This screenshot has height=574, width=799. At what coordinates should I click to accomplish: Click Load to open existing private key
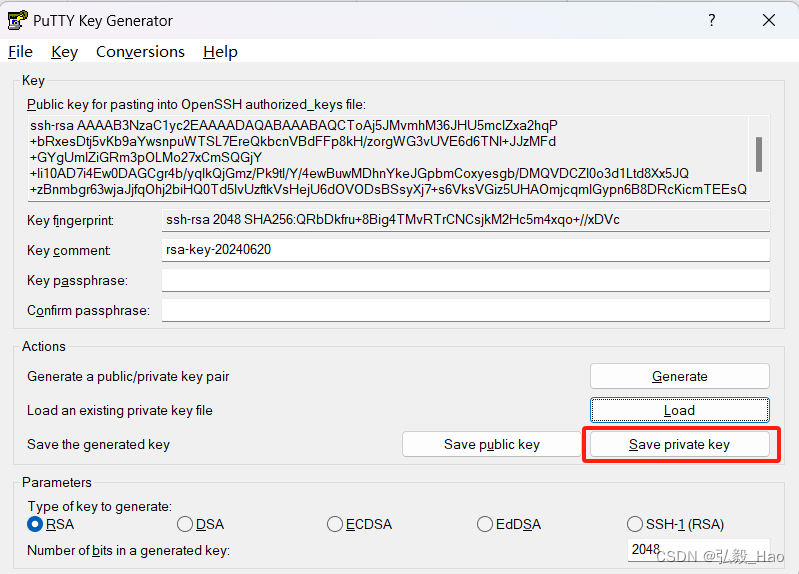click(679, 410)
